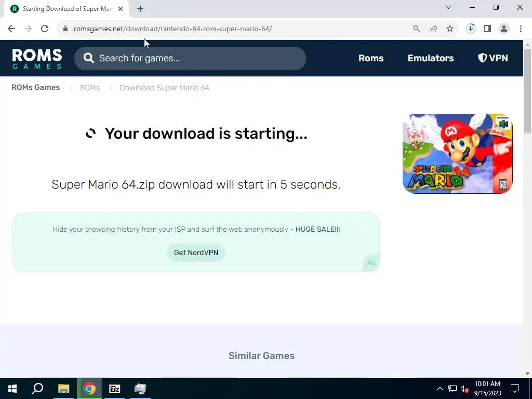Share this page via the share icon
Viewport: 532px width, 399px height.
433,29
